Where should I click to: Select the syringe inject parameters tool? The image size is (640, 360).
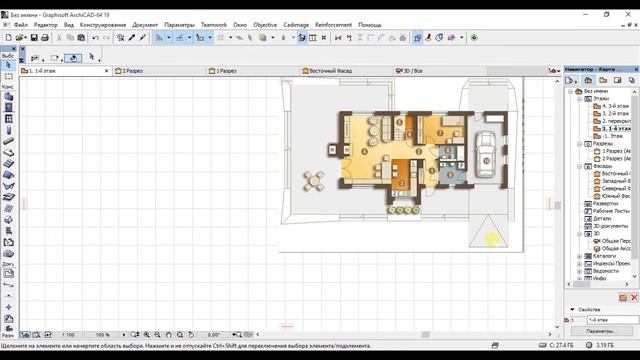coord(142,38)
